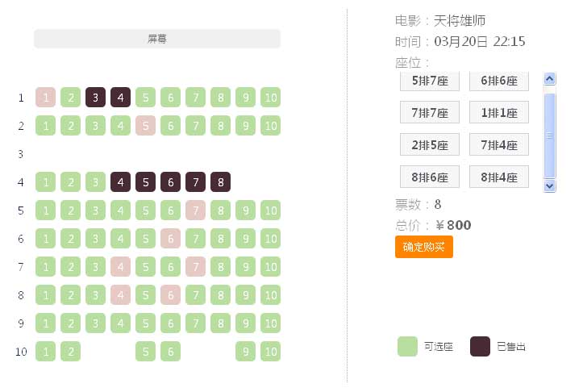The image size is (583, 392).
Task: Select seat 10 in row 9
Action: tap(270, 323)
